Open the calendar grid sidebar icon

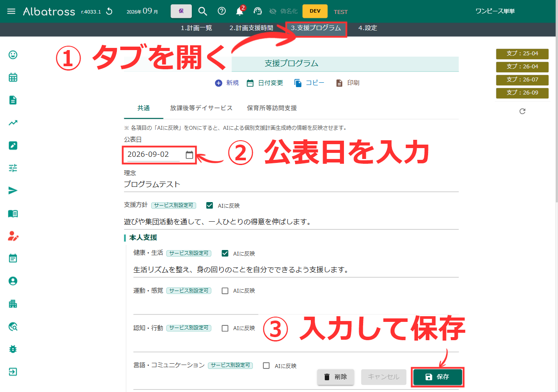pyautogui.click(x=13, y=78)
